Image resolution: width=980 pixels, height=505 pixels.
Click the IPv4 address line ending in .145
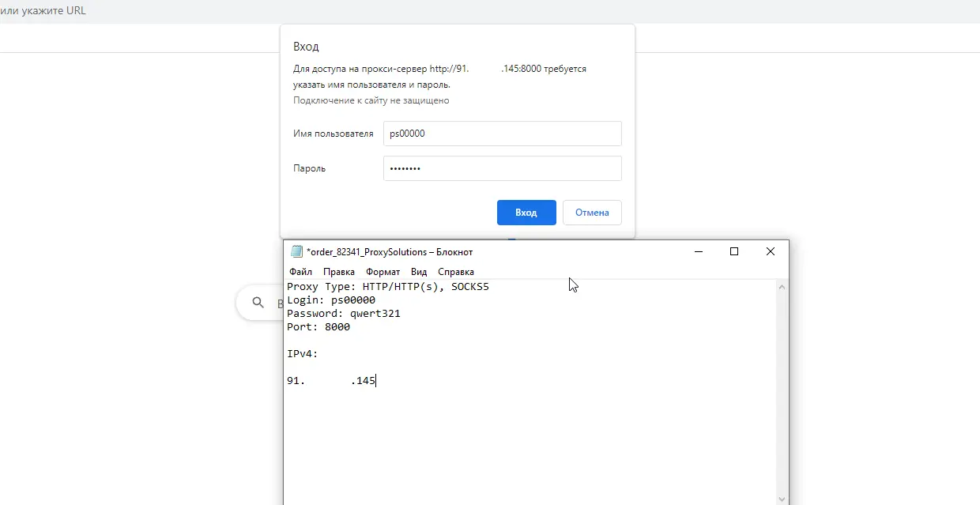click(x=332, y=380)
